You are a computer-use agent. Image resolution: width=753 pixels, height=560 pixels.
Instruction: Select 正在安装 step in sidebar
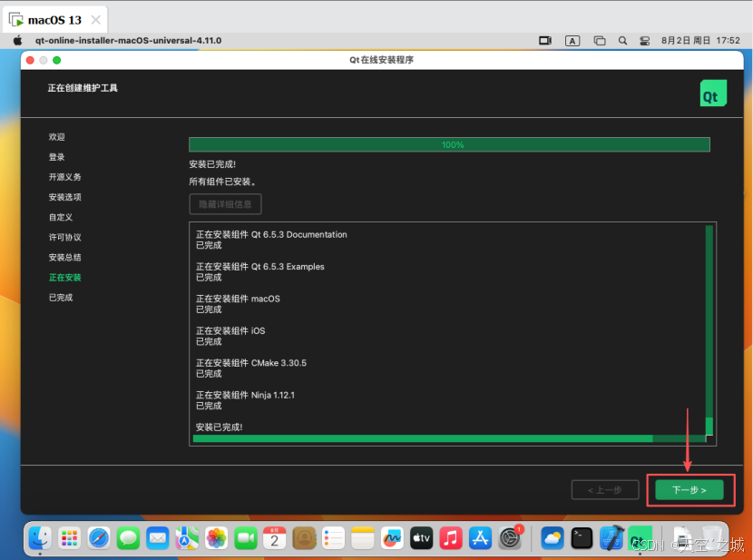click(64, 278)
